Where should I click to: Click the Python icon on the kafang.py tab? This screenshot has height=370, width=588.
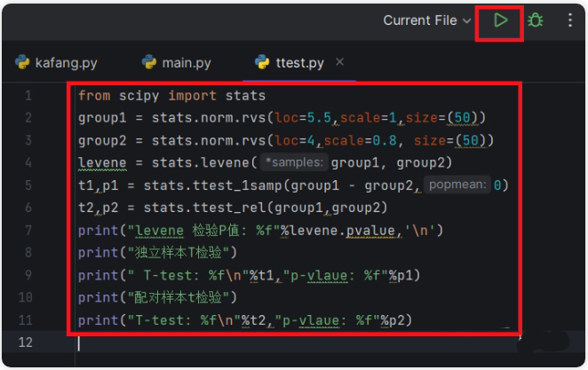[21, 63]
